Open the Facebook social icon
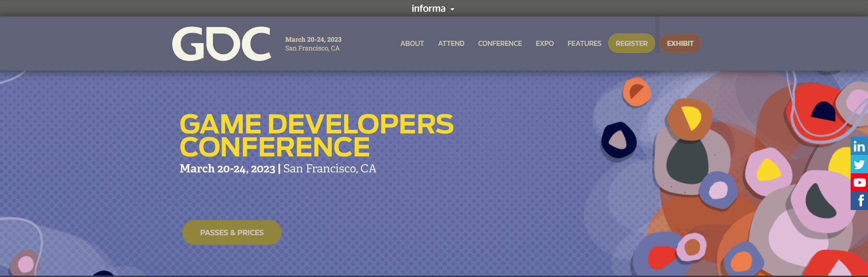The height and width of the screenshot is (277, 868). click(x=859, y=201)
